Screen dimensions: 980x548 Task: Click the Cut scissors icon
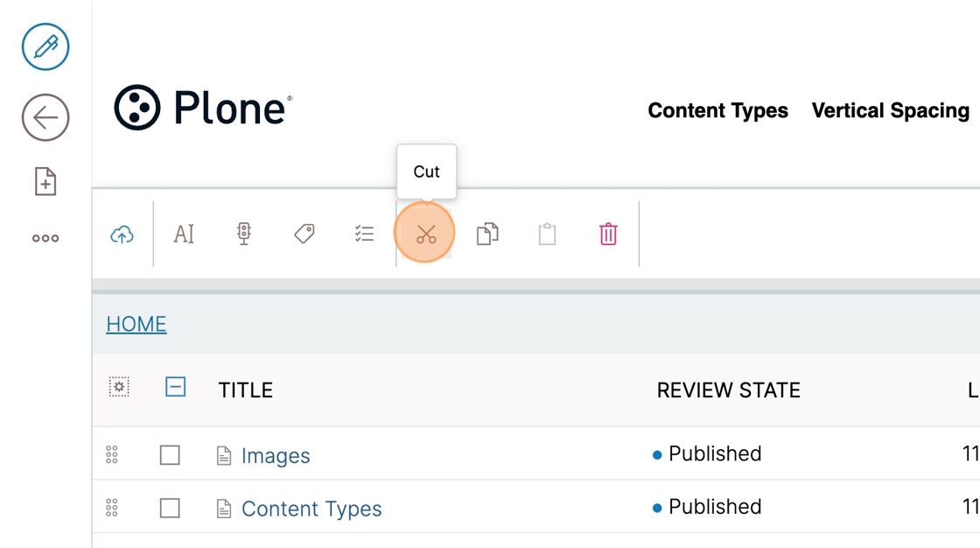425,234
